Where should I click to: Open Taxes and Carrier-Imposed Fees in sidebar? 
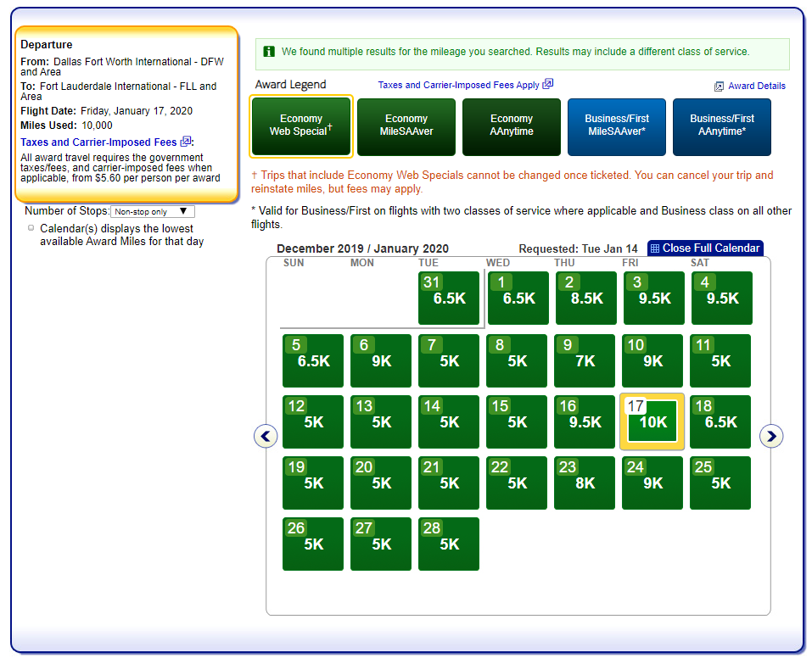point(98,142)
